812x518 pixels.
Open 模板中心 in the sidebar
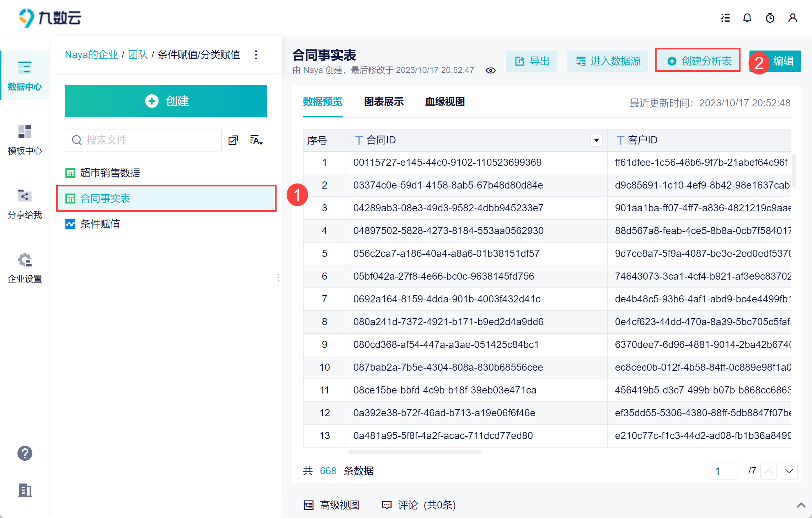click(25, 139)
